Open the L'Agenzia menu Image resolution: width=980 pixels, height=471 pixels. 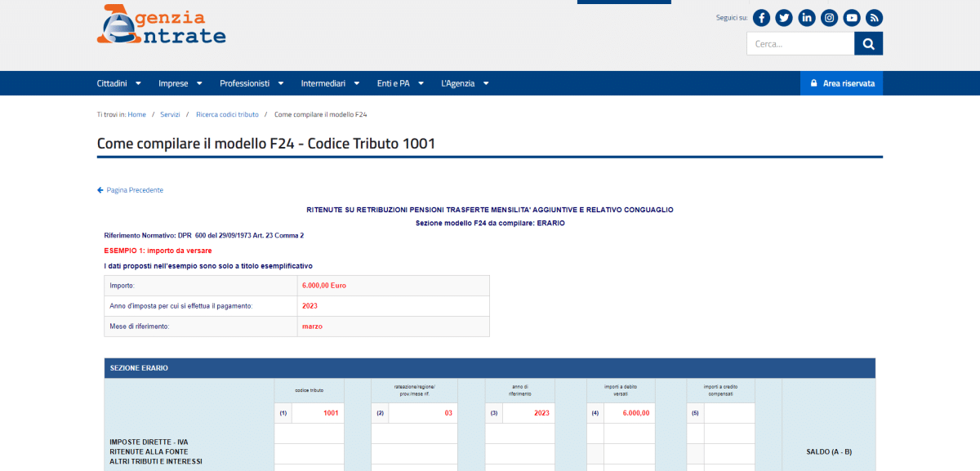tap(464, 83)
